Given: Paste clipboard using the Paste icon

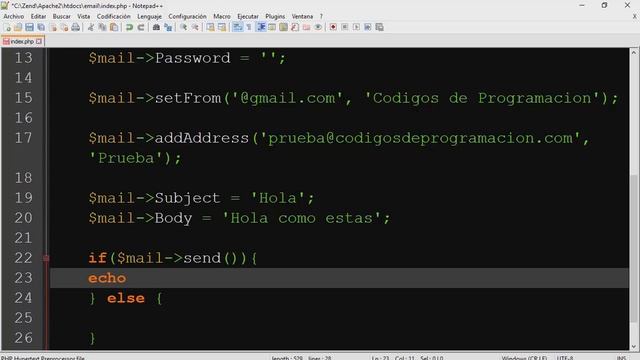Looking at the screenshot, I should coord(114,27).
